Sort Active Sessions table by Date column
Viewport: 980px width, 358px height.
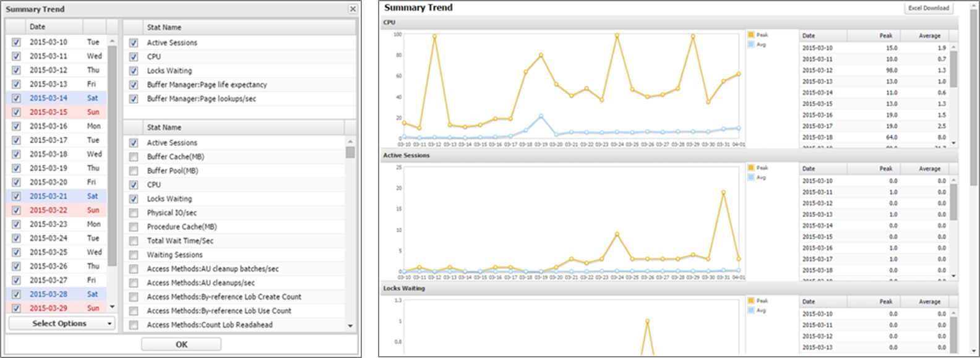(x=825, y=168)
